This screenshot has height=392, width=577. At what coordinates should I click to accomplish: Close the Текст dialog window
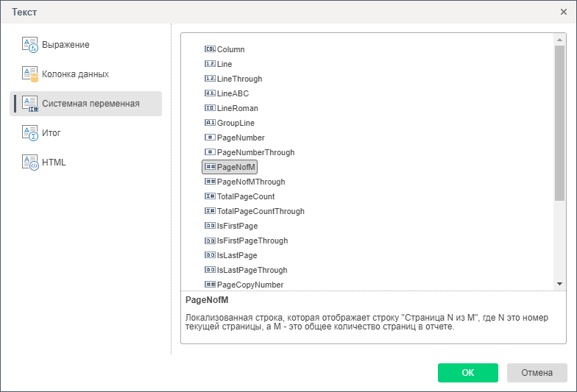coord(564,12)
